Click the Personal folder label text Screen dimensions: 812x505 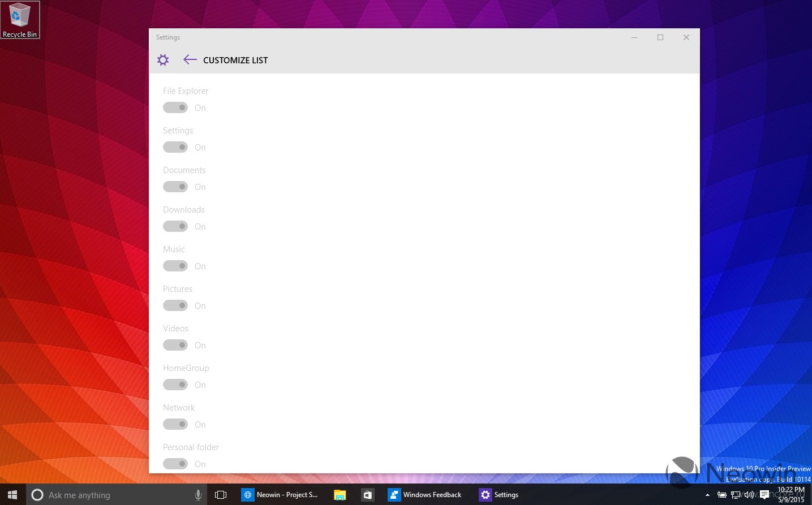click(x=191, y=447)
